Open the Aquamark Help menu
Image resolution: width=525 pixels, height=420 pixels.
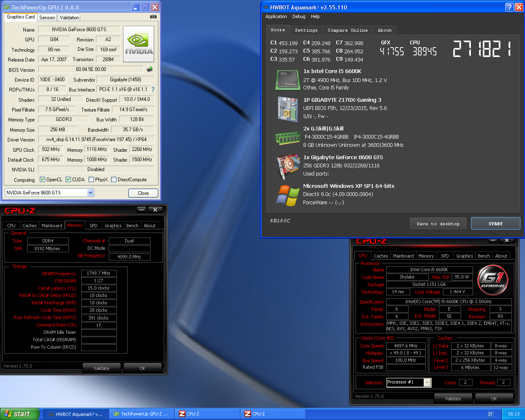click(x=315, y=16)
